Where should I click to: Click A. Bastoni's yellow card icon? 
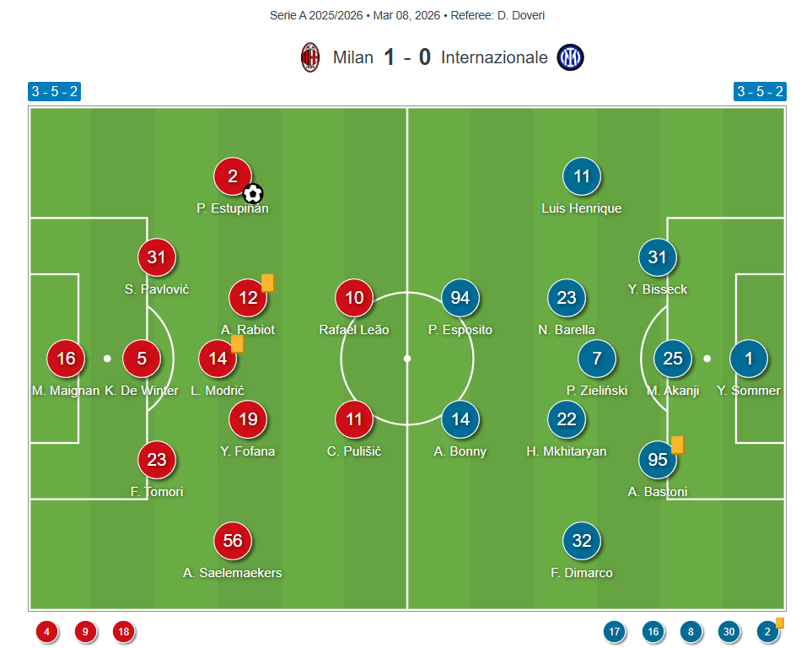click(x=677, y=445)
